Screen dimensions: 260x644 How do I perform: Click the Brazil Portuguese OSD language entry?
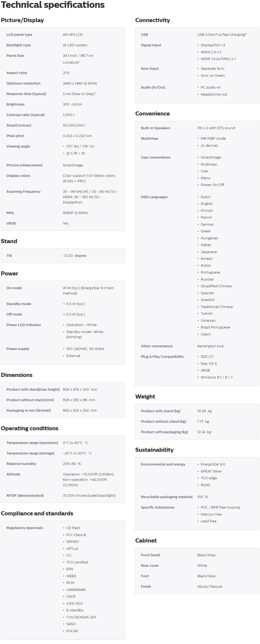click(215, 327)
